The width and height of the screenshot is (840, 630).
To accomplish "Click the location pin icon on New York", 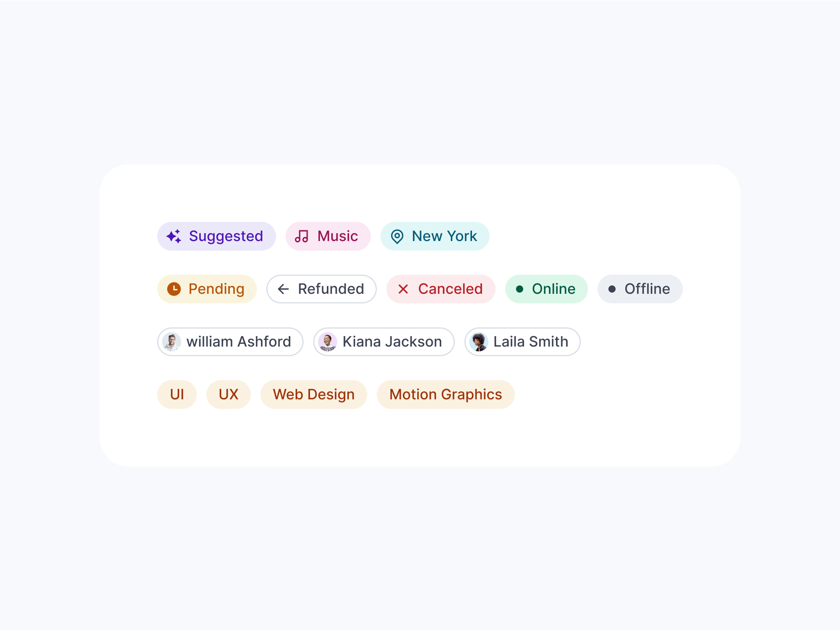I will (397, 236).
